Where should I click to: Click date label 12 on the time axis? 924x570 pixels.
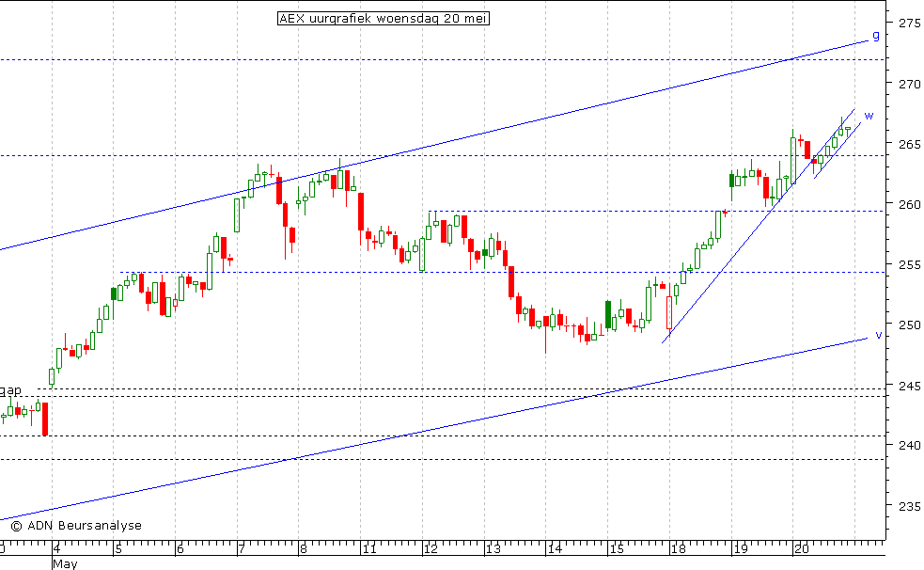(431, 548)
